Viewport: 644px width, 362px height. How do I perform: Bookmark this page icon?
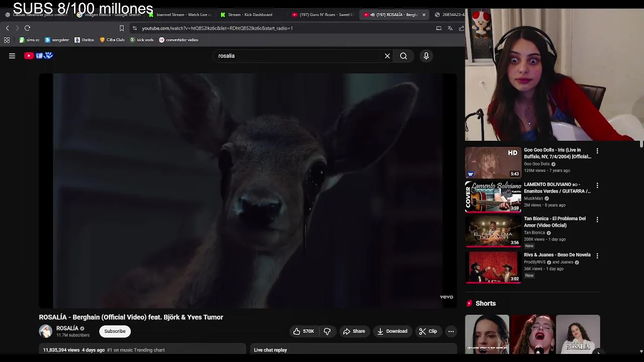(x=121, y=28)
